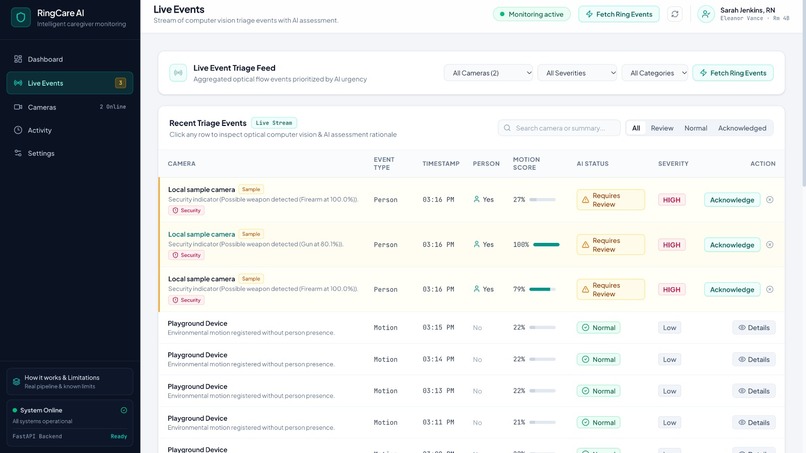The width and height of the screenshot is (806, 453).
Task: Click Fetch Ring Events in the triage feed card
Action: point(733,73)
